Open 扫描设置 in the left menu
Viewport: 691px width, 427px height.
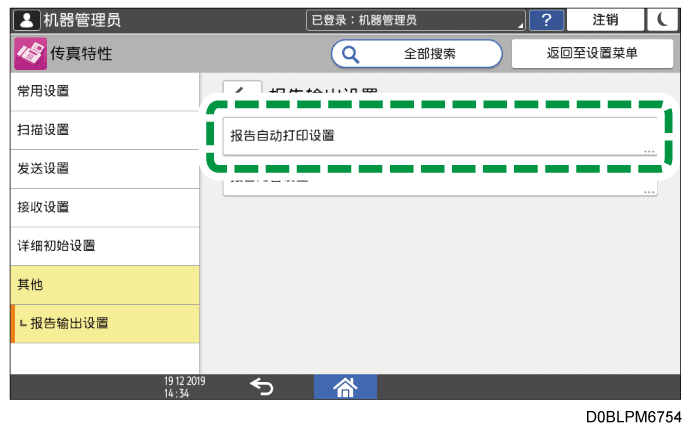(105, 130)
